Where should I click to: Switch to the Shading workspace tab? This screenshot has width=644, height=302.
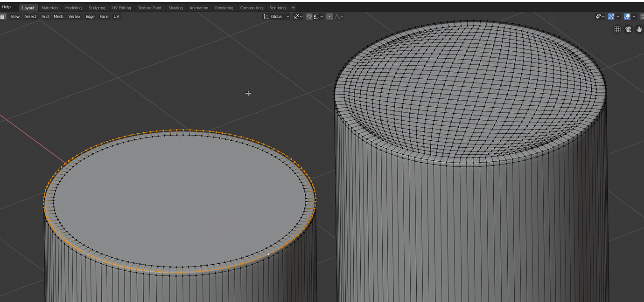pos(175,7)
